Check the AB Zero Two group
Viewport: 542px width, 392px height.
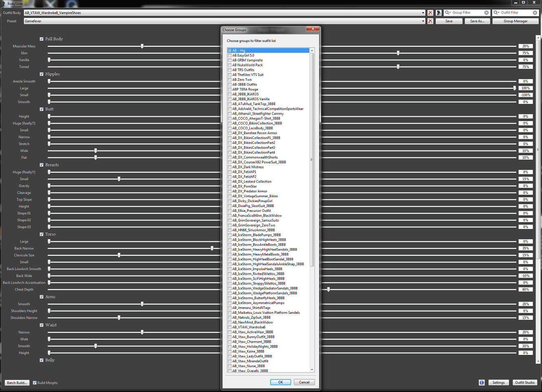coord(229,80)
